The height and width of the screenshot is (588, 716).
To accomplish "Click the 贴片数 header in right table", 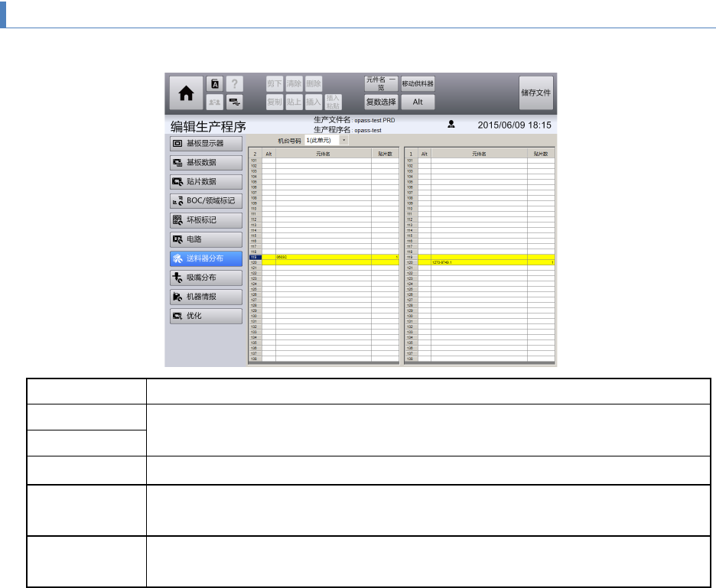I will click(x=541, y=154).
